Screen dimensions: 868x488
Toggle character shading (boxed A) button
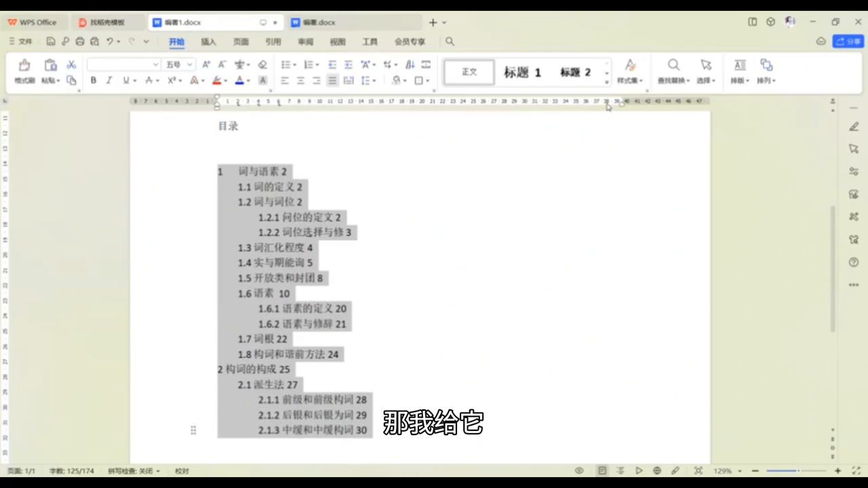pyautogui.click(x=262, y=80)
